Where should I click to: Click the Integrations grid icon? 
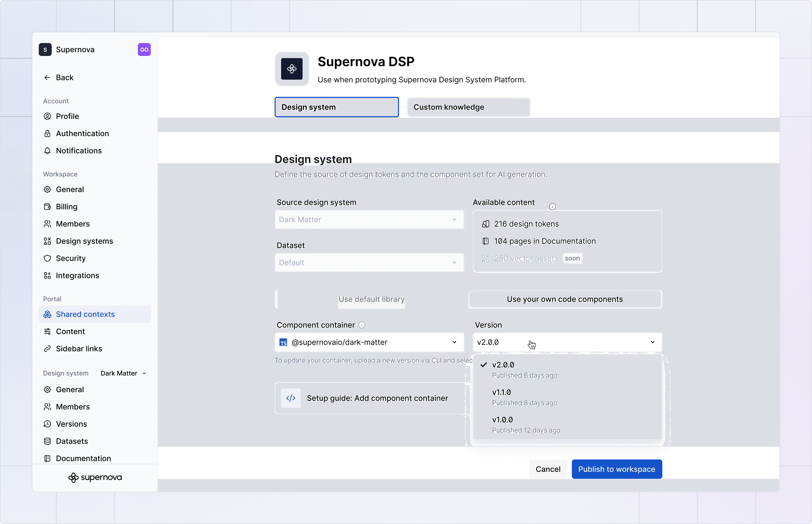coord(47,276)
